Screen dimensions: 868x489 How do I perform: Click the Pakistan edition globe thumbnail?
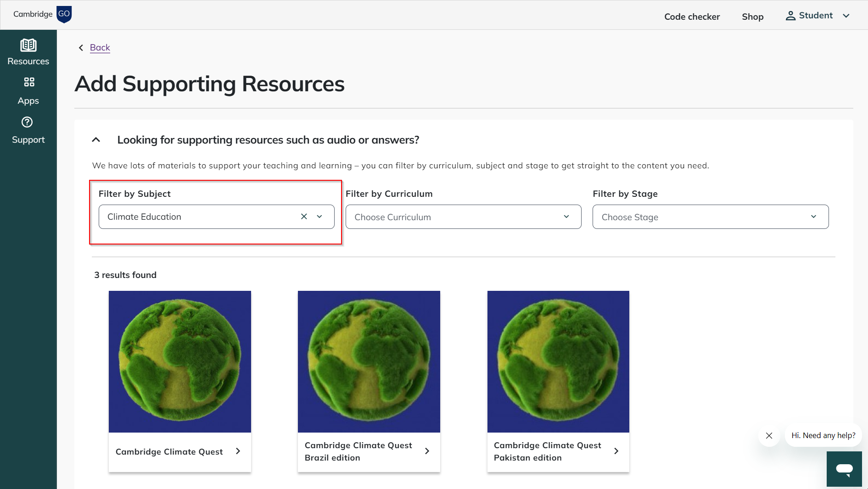[x=558, y=361]
